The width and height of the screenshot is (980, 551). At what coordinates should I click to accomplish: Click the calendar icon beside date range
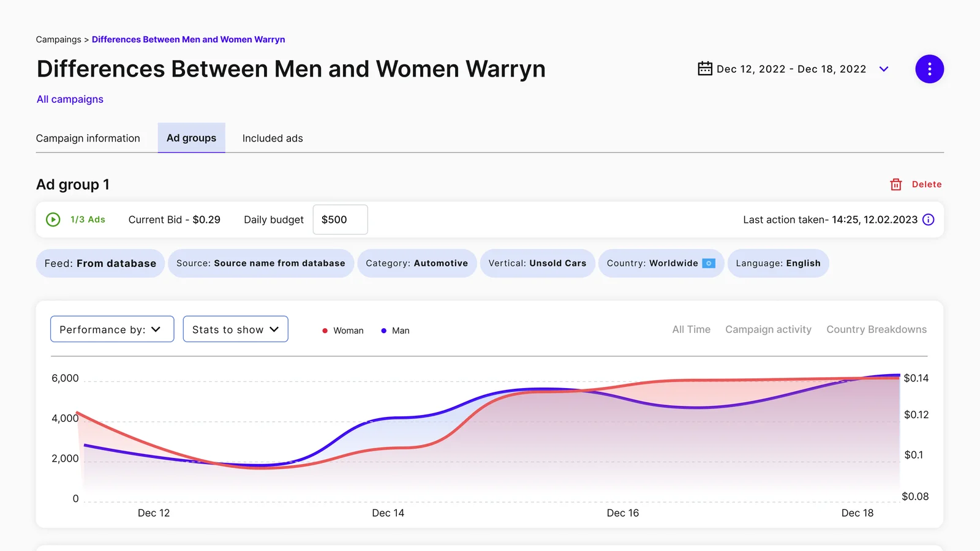[705, 69]
